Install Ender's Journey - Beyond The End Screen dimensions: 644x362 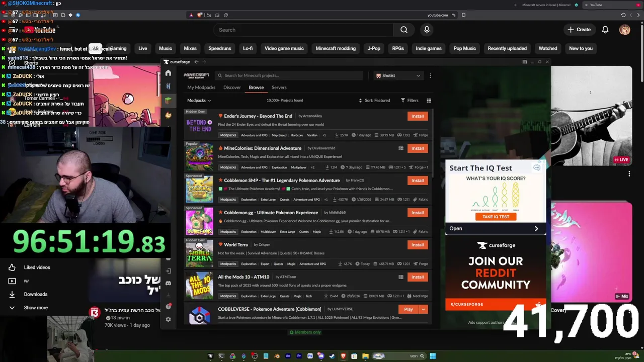[418, 116]
